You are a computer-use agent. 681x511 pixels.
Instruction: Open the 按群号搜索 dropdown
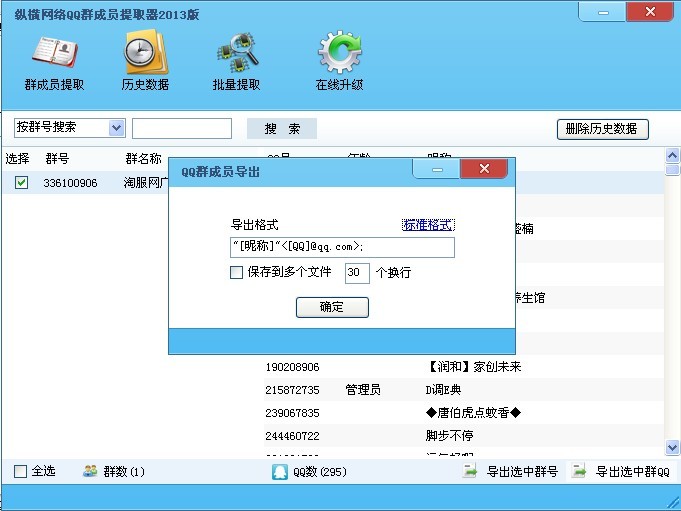116,128
